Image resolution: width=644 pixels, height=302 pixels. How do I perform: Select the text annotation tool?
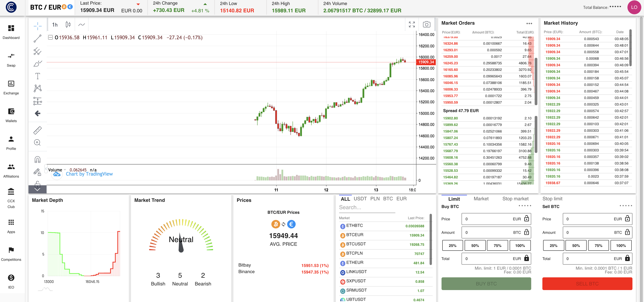coord(38,76)
